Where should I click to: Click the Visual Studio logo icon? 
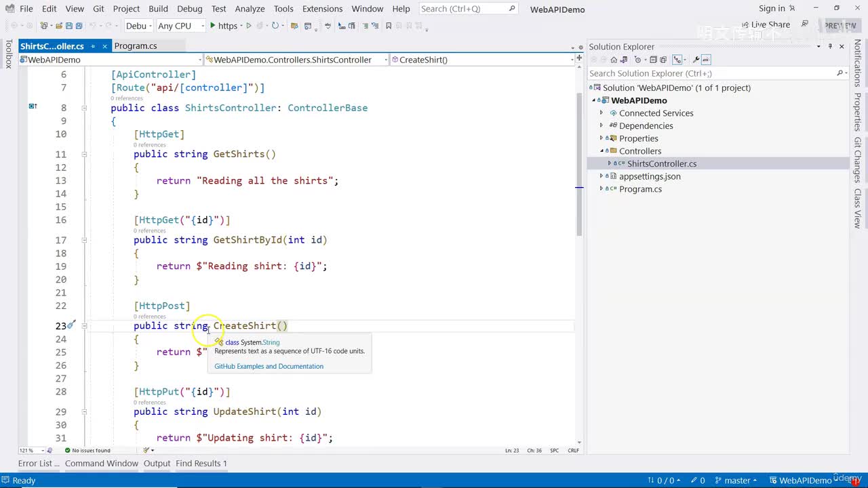pos(9,9)
